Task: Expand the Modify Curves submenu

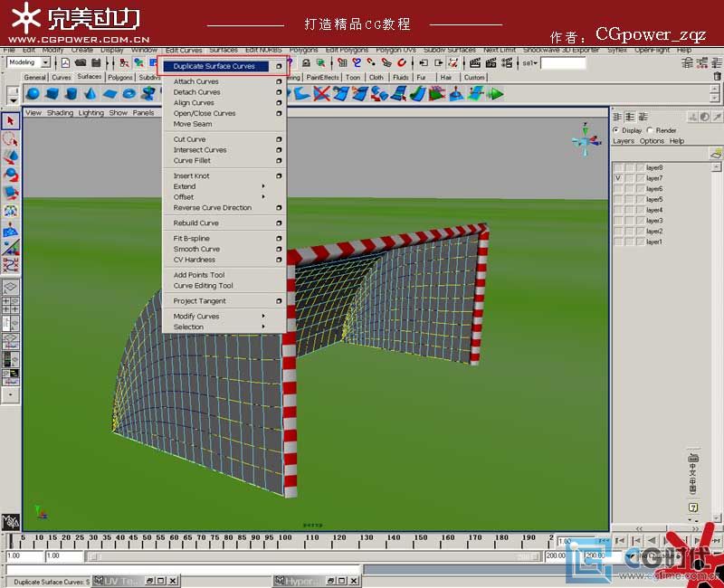Action: (263, 316)
